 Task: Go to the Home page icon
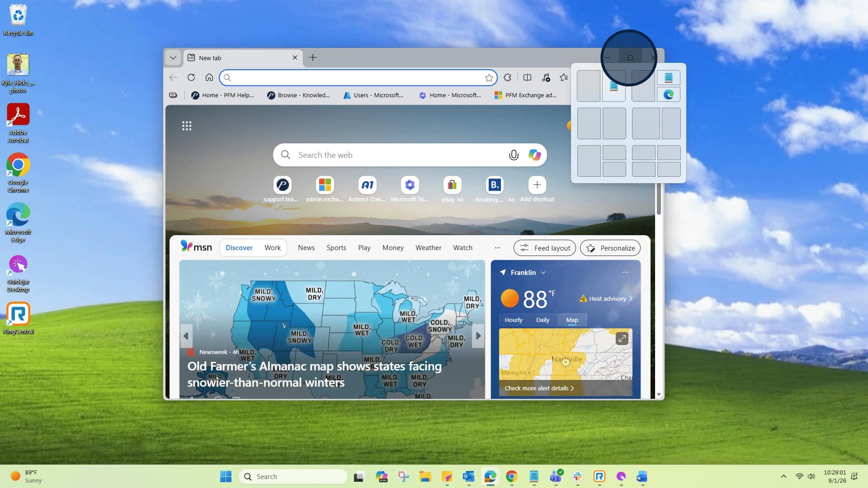(x=209, y=78)
